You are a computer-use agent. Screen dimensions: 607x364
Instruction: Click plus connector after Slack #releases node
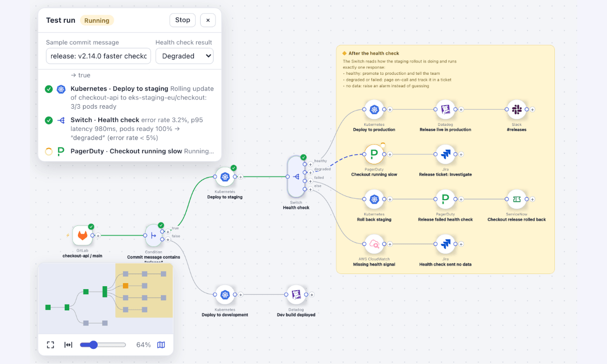(533, 110)
